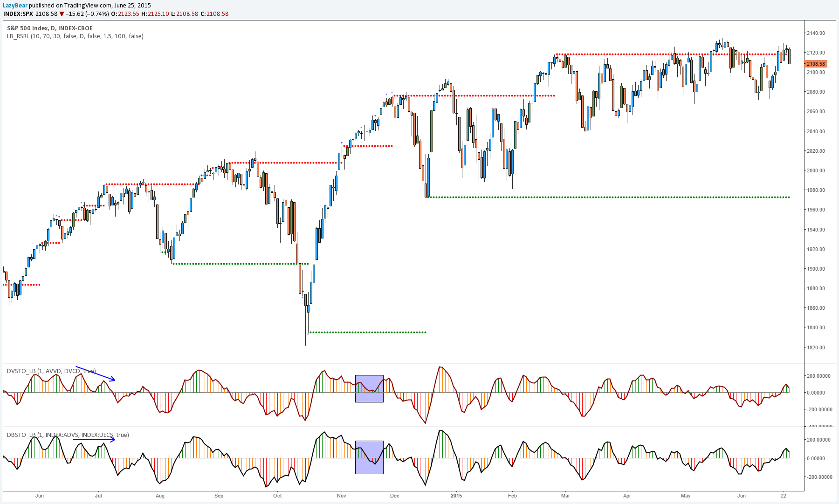Click the Sep label on time axis
839x504 pixels.
tap(219, 496)
